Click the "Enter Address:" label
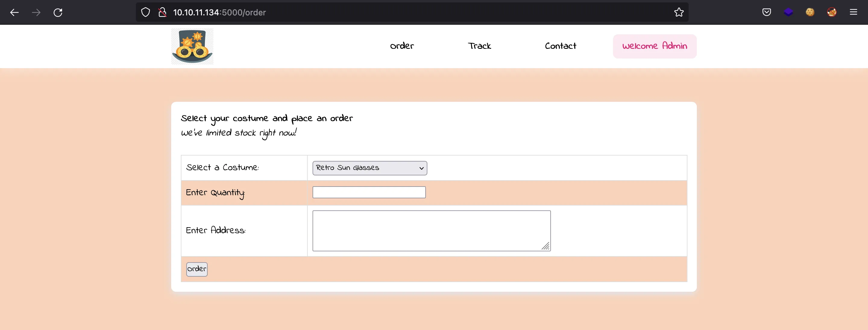The width and height of the screenshot is (868, 330). [x=216, y=230]
